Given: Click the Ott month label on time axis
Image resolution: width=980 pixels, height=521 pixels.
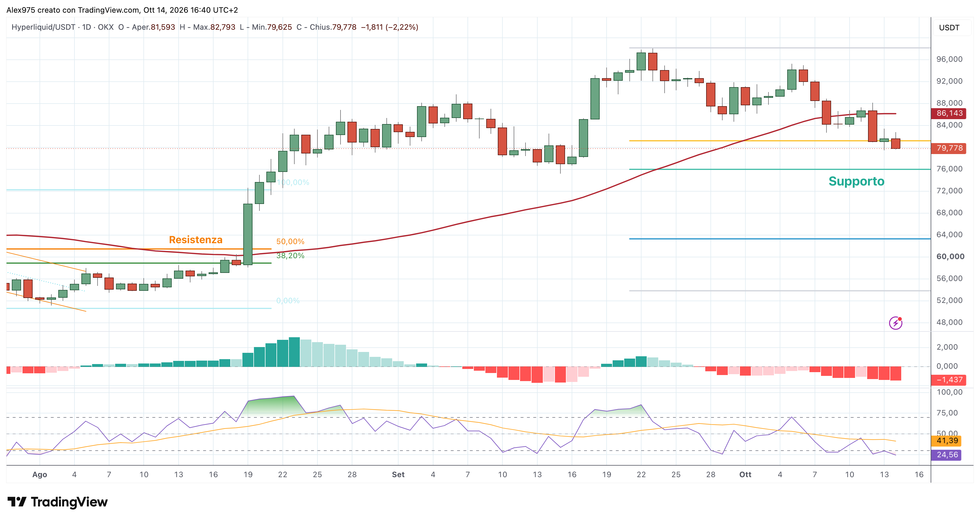Looking at the screenshot, I should pos(745,475).
